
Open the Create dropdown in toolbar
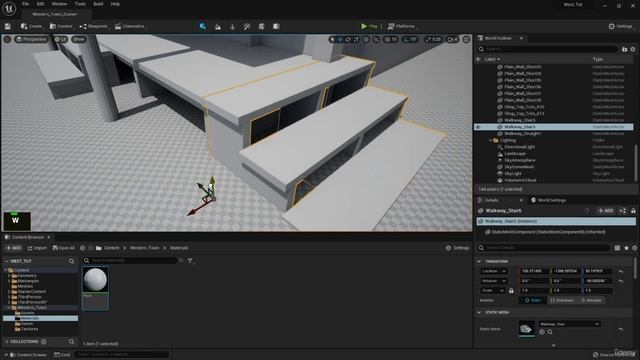pyautogui.click(x=32, y=27)
